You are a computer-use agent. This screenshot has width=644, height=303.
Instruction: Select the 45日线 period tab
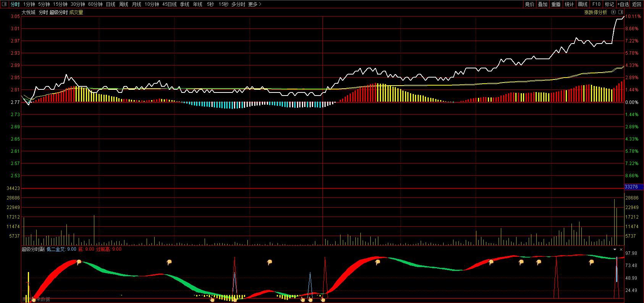tap(169, 4)
